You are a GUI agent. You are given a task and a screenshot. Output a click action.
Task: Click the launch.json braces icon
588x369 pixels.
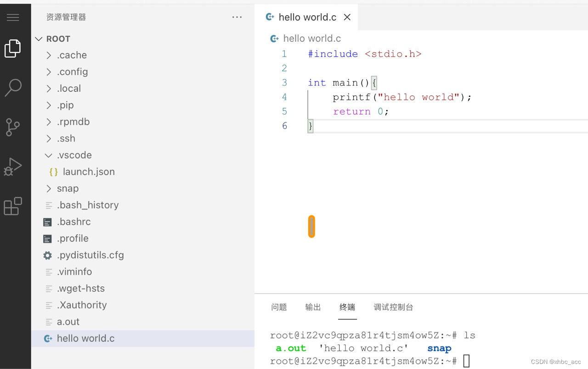(54, 172)
